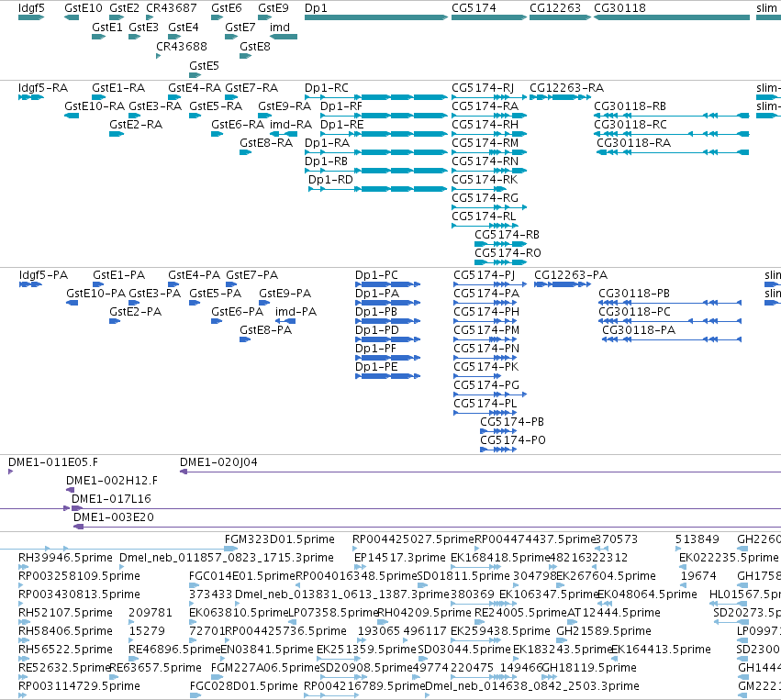
Task: Select EST 15279 label
Action: point(147,631)
